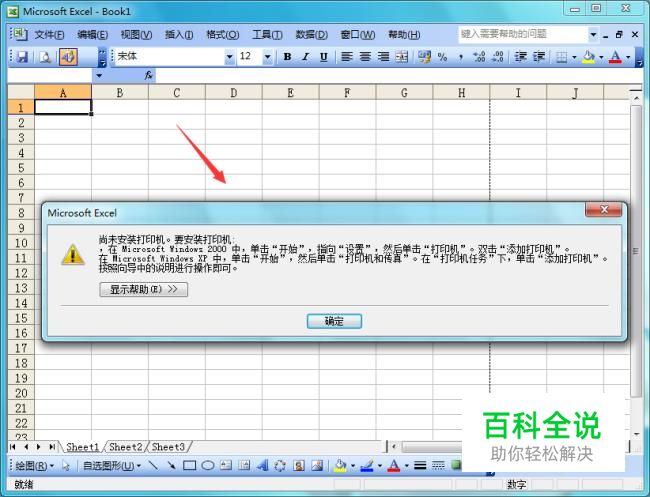The width and height of the screenshot is (650, 497).
Task: Open the 绘图(R) drawing menu
Action: pos(34,466)
